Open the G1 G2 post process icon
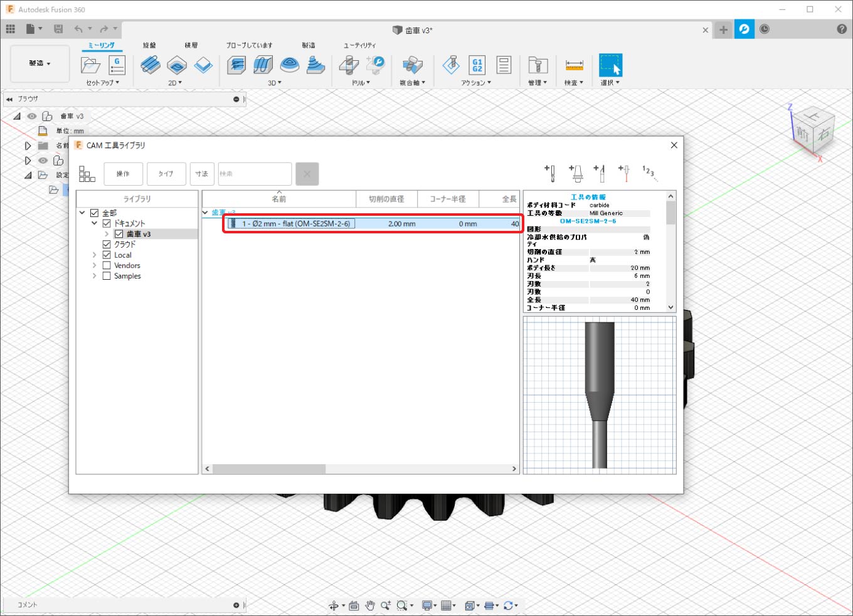The height and width of the screenshot is (616, 853). point(477,65)
